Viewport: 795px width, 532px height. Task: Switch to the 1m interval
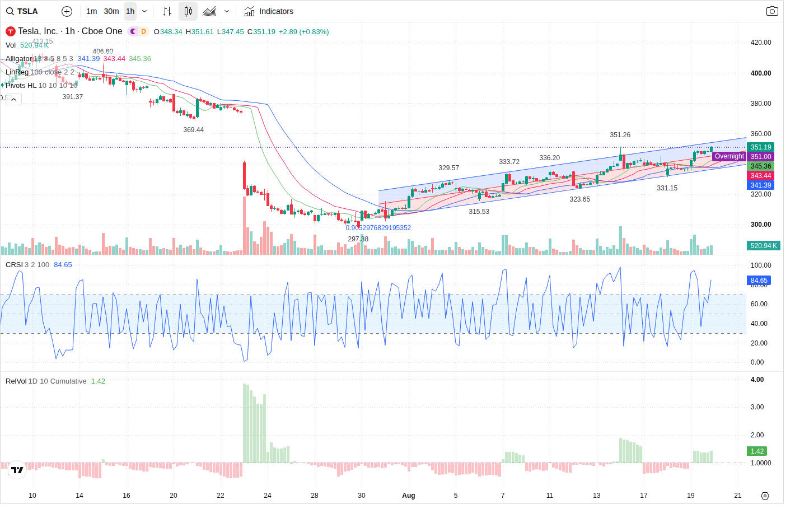92,11
